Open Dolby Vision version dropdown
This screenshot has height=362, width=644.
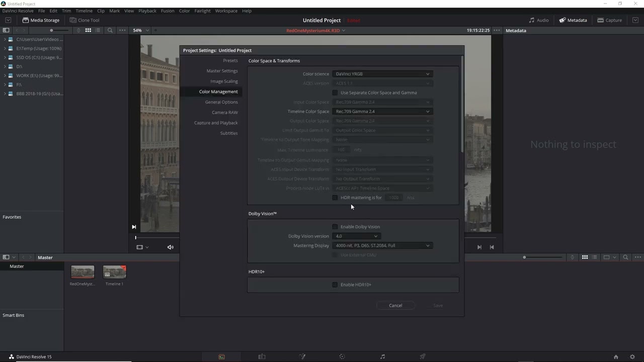point(356,236)
